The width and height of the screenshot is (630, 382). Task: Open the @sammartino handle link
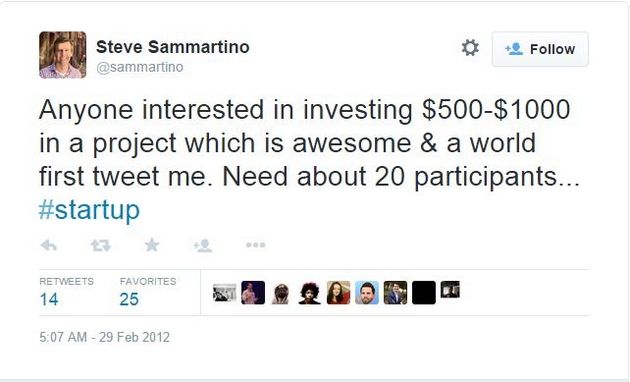point(140,67)
